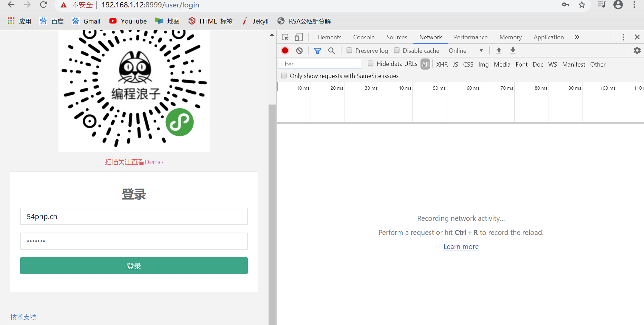Image resolution: width=644 pixels, height=325 pixels.
Task: Open HTML 标签 bookmark
Action: (210, 21)
